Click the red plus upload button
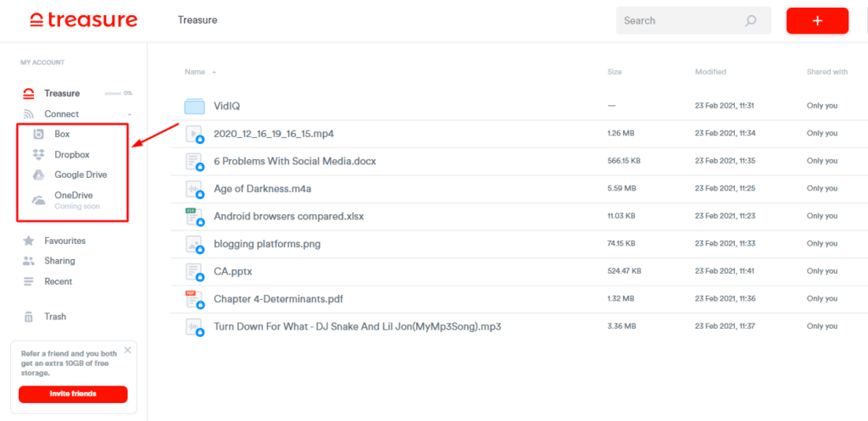Screen dimensions: 868x421 click(816, 21)
